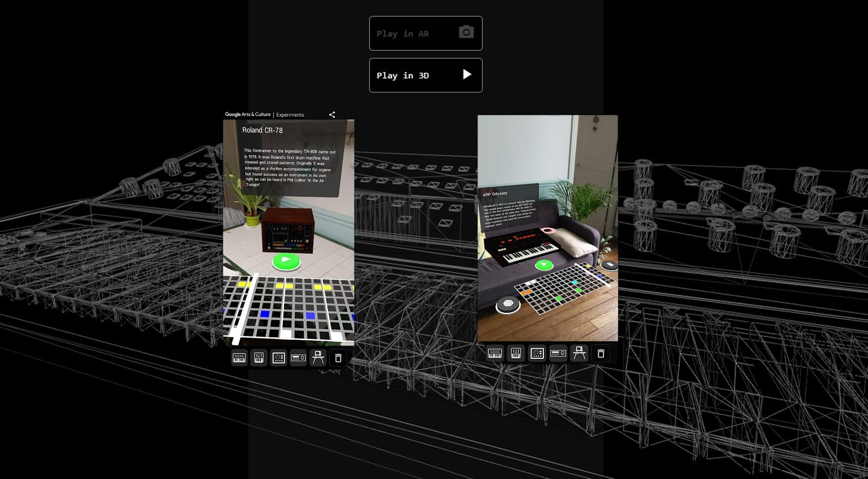This screenshot has height=479, width=868.
Task: Click the Roland CR-78 drum machine model
Action: point(288,230)
